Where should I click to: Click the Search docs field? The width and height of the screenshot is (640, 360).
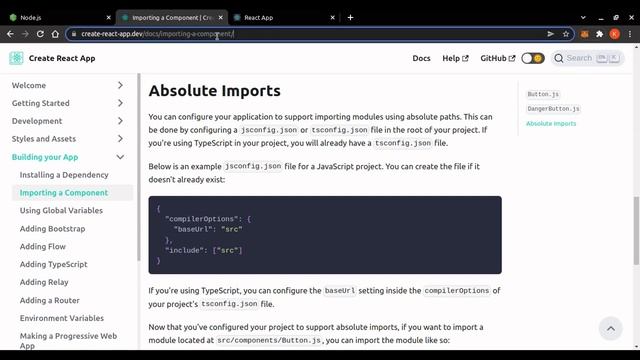[587, 58]
